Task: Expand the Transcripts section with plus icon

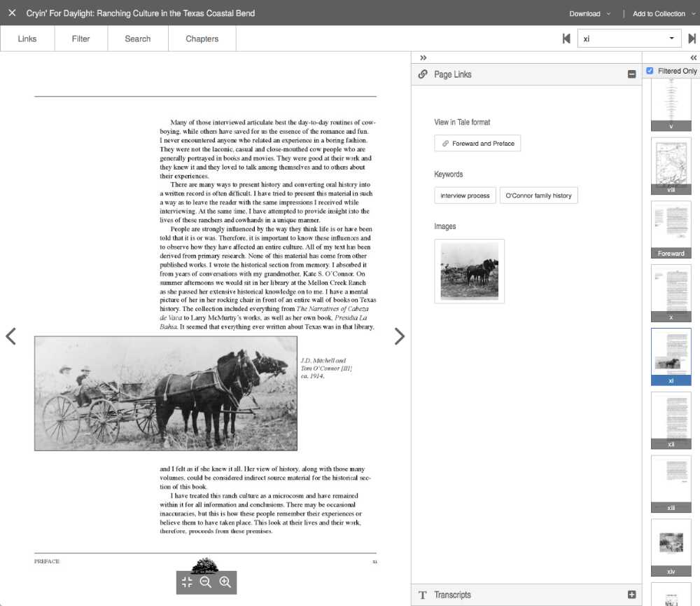Action: tap(631, 594)
